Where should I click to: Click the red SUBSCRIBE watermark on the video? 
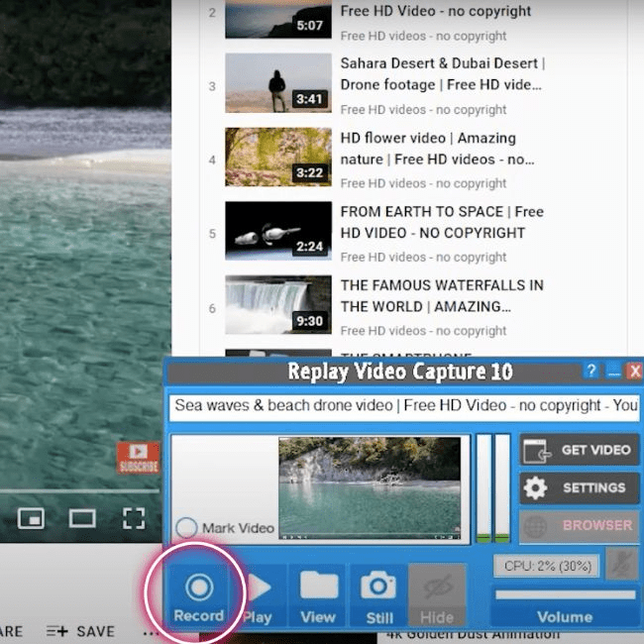coord(139,458)
